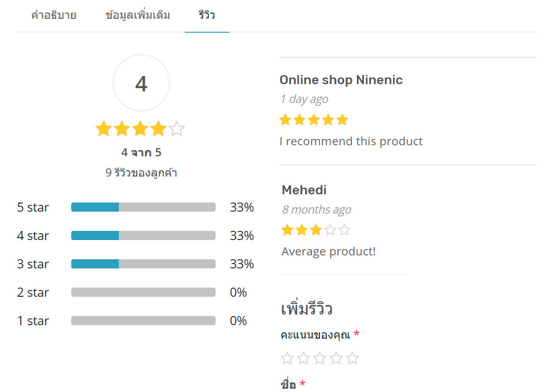Click the circled average score 4

(141, 83)
